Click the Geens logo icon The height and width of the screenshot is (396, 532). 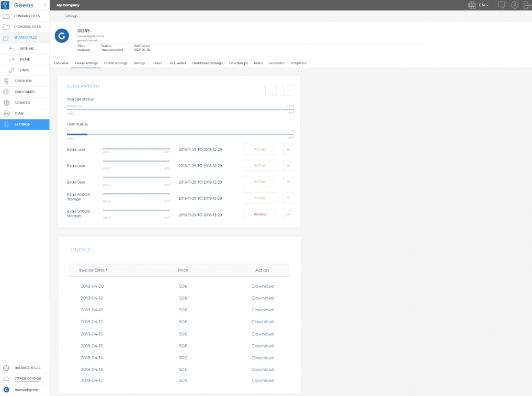click(5, 5)
